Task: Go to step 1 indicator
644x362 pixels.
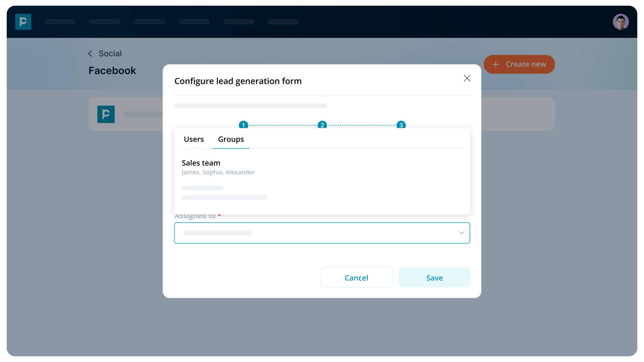Action: point(243,125)
